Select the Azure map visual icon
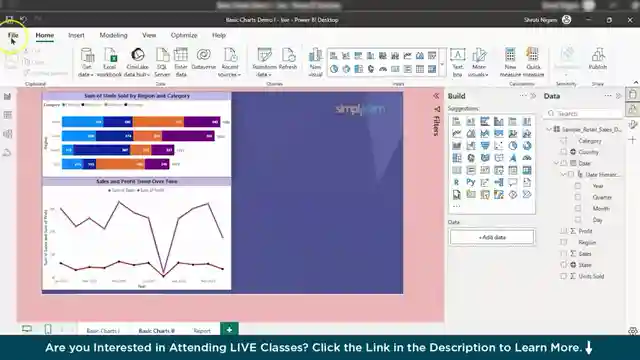Viewport: 640px width, 360px height. [x=513, y=158]
